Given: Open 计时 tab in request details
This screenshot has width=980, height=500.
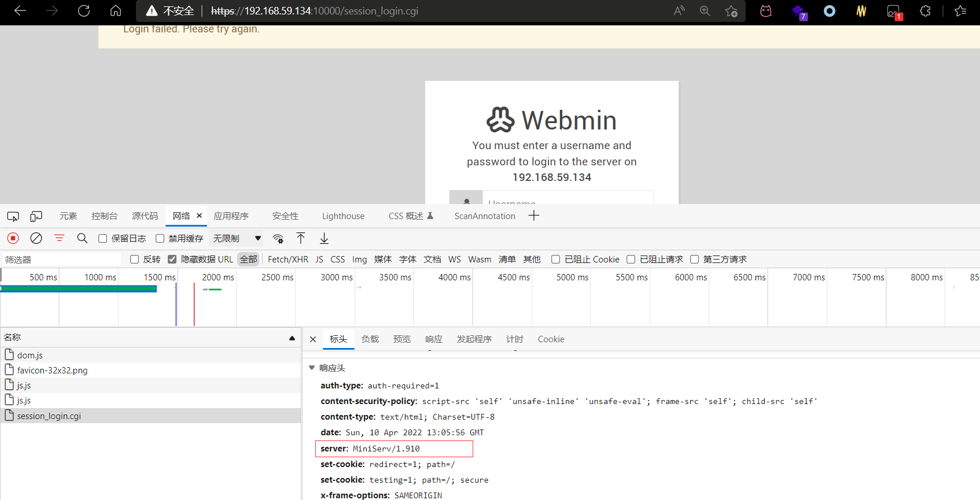Looking at the screenshot, I should pyautogui.click(x=515, y=339).
